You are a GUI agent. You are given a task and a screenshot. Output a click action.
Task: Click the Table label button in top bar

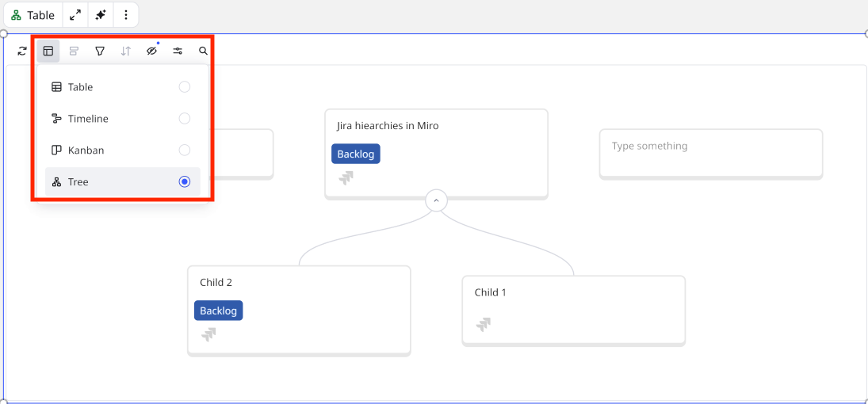pos(33,15)
